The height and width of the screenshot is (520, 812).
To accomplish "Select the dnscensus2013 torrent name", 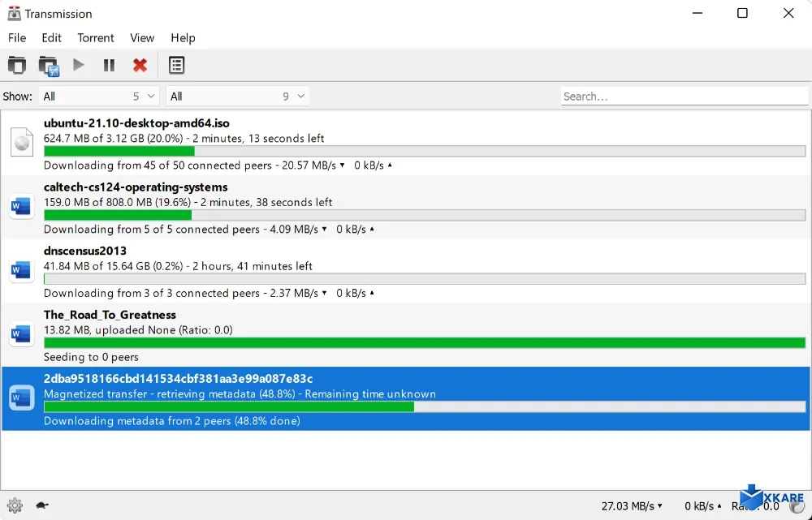I will pos(85,251).
